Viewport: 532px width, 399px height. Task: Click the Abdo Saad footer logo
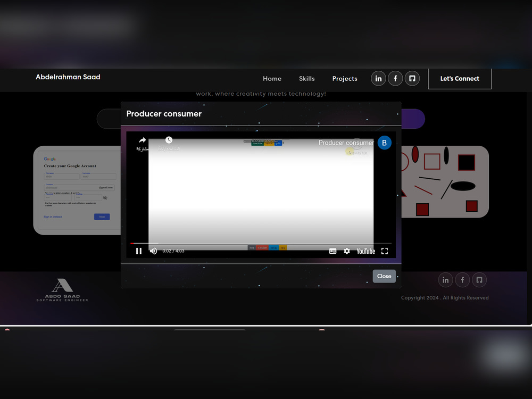(x=62, y=290)
